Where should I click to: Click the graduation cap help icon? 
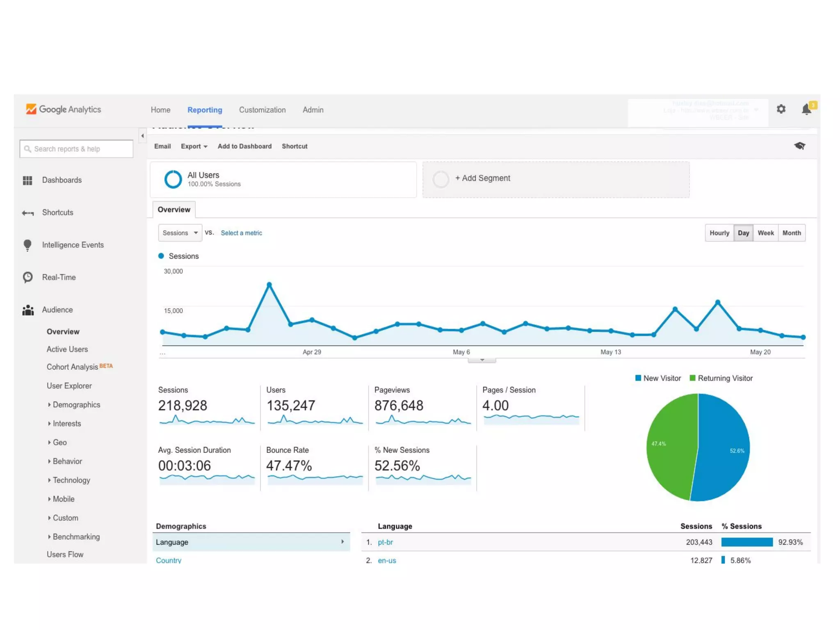[x=799, y=146]
